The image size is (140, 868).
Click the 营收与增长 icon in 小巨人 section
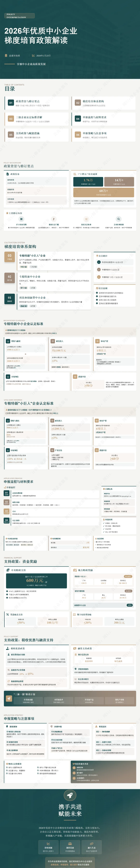click(x=8, y=421)
